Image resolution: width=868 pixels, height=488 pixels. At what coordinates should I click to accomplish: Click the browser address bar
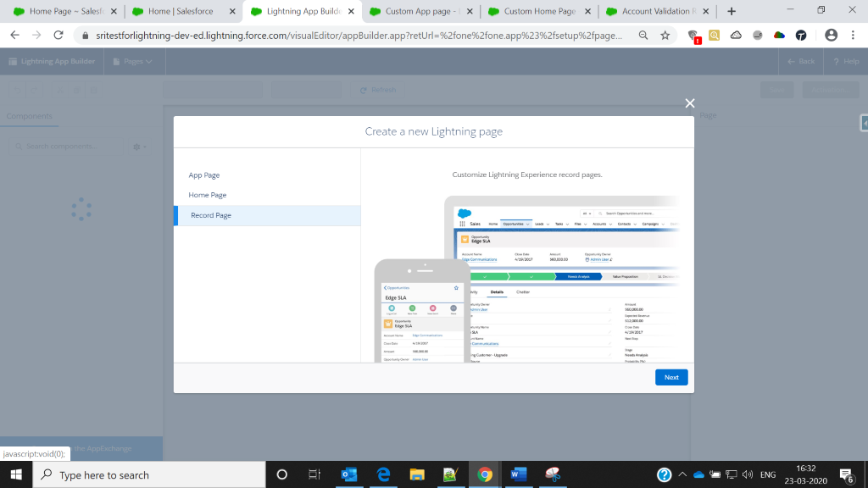point(356,36)
